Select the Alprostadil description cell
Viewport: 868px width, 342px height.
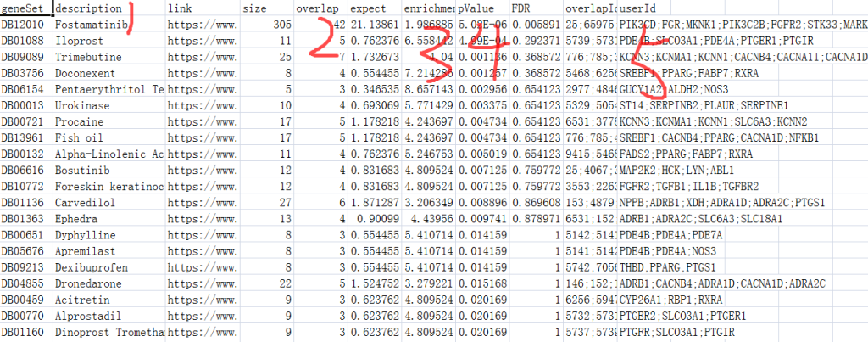click(109, 317)
